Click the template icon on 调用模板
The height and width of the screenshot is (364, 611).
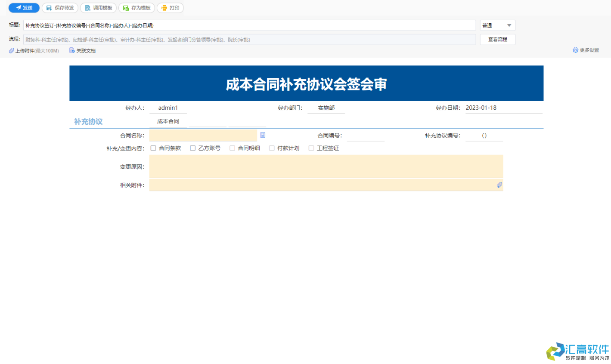[x=87, y=8]
